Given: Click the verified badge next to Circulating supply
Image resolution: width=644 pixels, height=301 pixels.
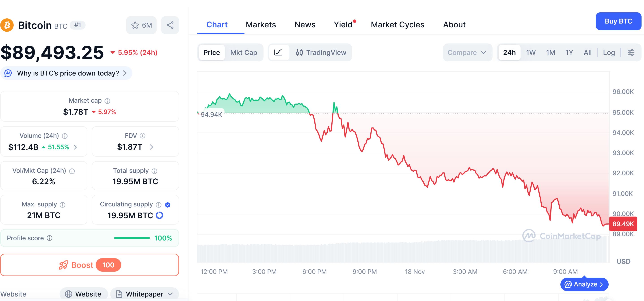Looking at the screenshot, I should point(168,204).
